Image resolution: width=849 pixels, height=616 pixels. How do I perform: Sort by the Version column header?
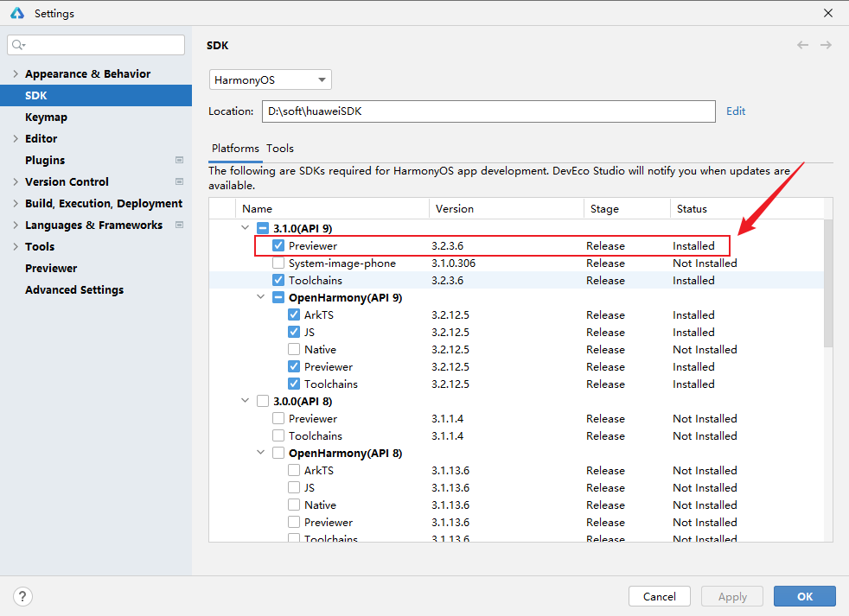pyautogui.click(x=507, y=209)
